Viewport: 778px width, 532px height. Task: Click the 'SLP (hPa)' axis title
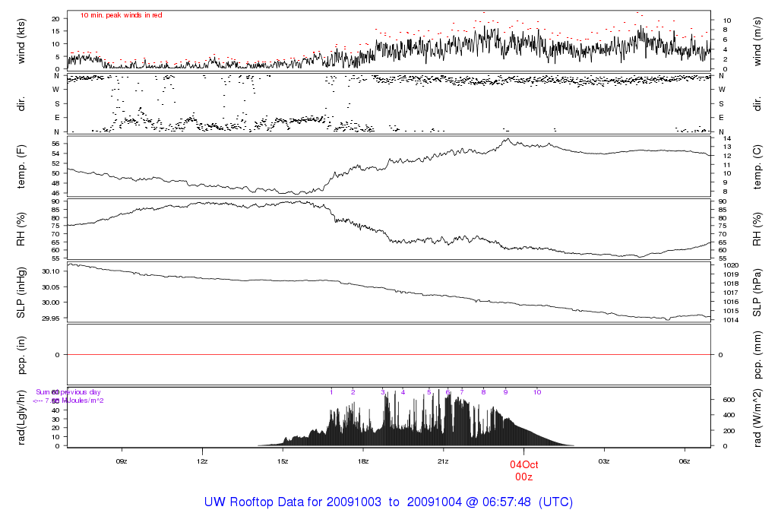point(757,293)
